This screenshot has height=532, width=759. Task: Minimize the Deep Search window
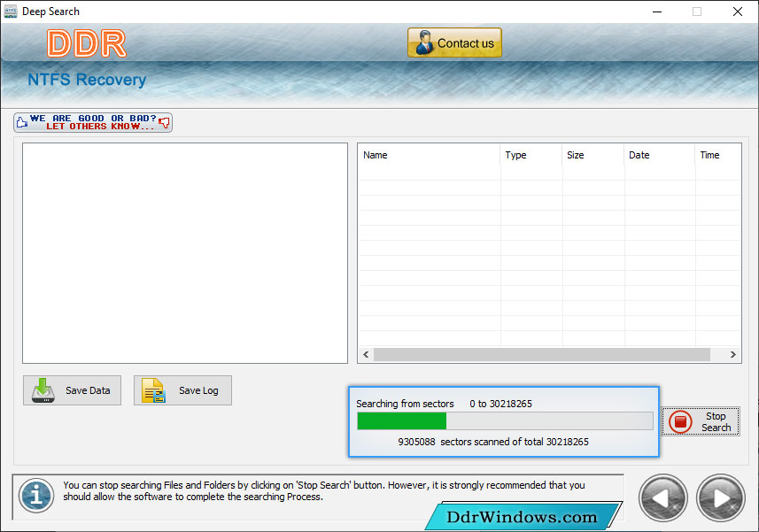coord(657,12)
